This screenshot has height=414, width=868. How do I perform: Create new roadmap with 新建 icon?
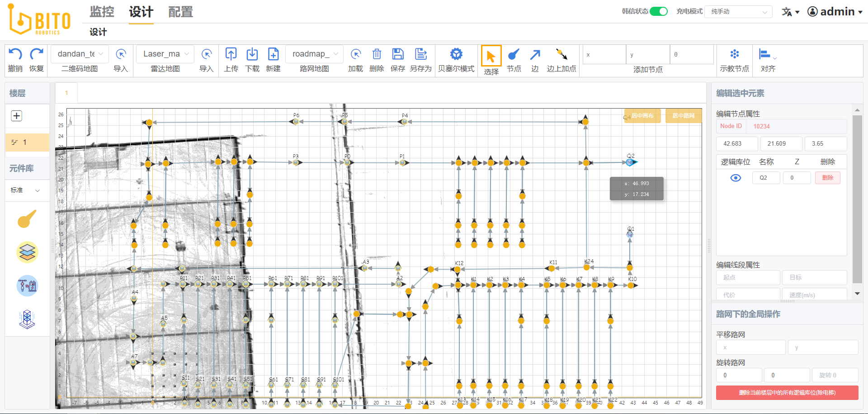[x=274, y=54]
